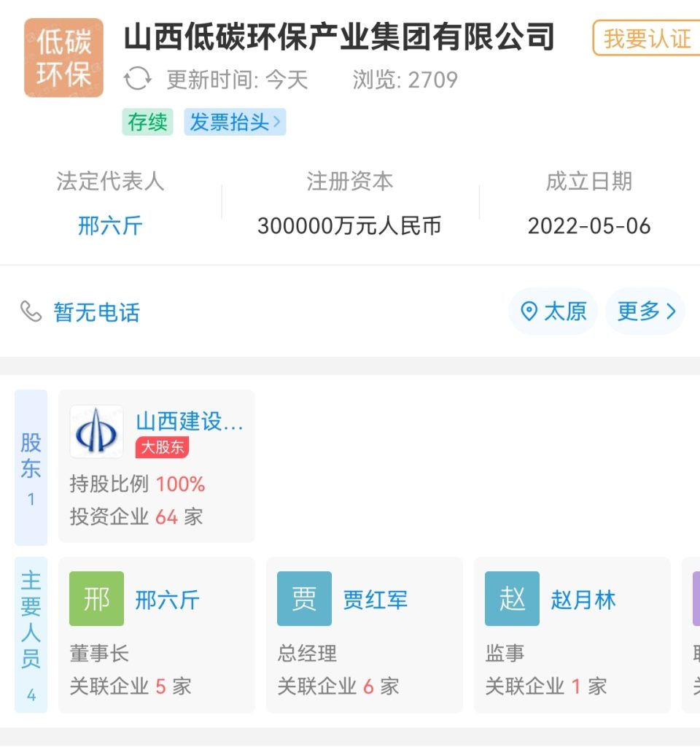Click the 持股比例 100% text
The image size is (700, 747).
click(x=137, y=484)
